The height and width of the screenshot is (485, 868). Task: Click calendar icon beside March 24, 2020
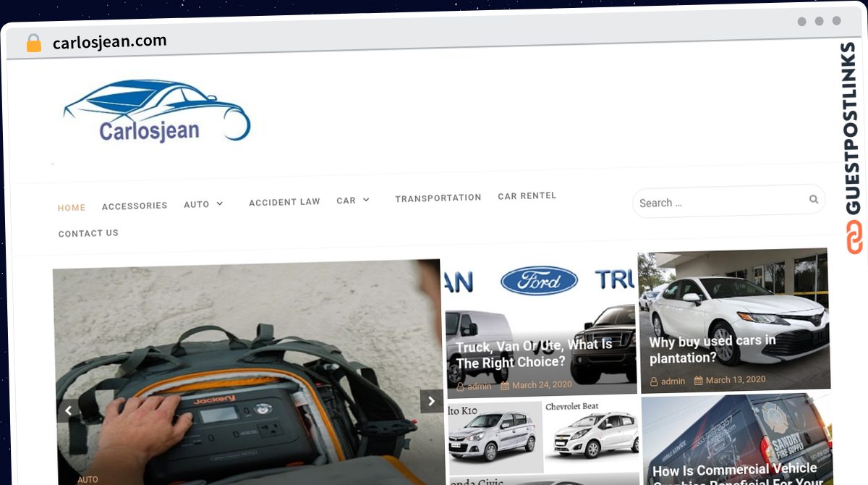tap(505, 386)
